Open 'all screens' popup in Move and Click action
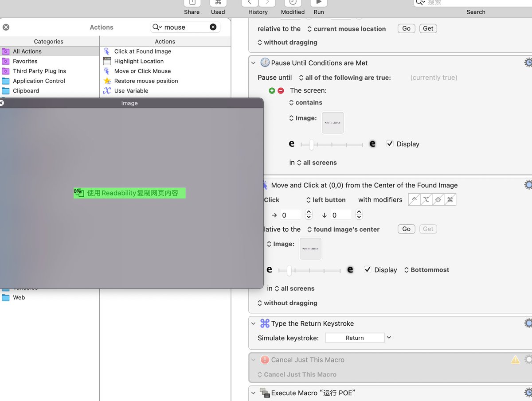This screenshot has height=401, width=532. click(294, 288)
